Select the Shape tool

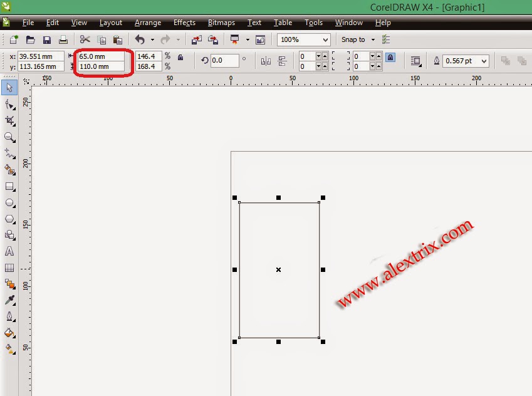(10, 105)
